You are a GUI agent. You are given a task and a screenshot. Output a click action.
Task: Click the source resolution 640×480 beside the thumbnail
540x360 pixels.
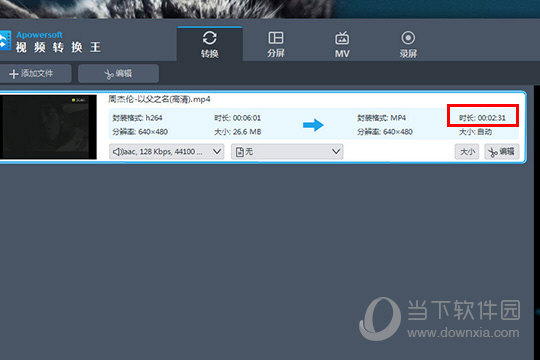[x=153, y=132]
